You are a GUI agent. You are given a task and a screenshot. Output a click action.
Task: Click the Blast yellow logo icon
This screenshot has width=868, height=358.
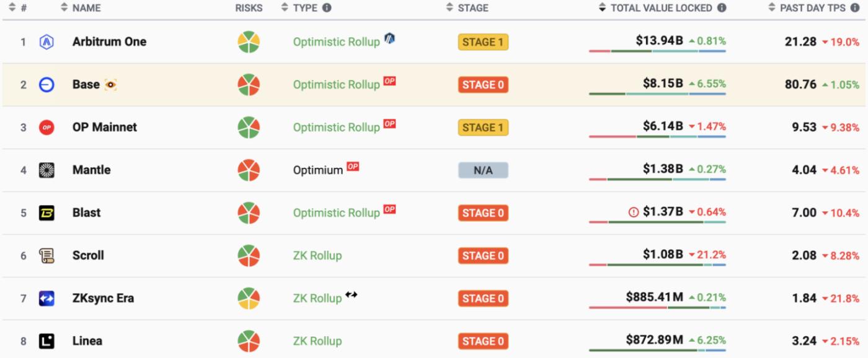46,213
